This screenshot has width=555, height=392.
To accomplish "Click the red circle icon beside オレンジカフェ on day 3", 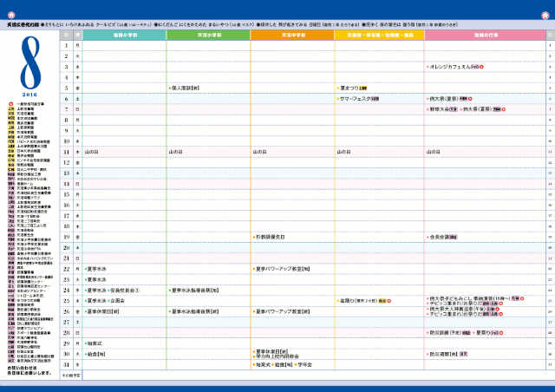I will pos(482,67).
